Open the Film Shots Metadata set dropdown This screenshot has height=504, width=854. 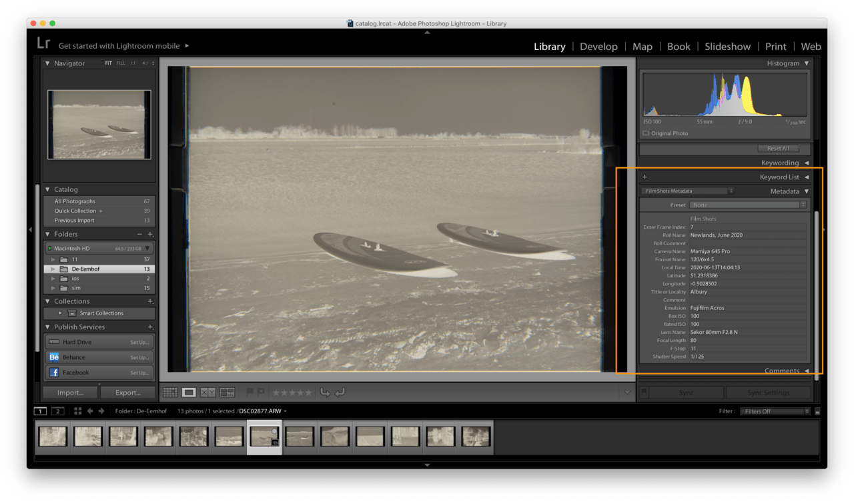(688, 191)
